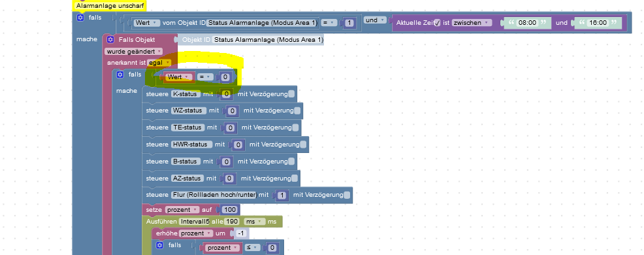Enable mit Verzögerung for AZ-status
The image size is (644, 255).
click(x=295, y=178)
